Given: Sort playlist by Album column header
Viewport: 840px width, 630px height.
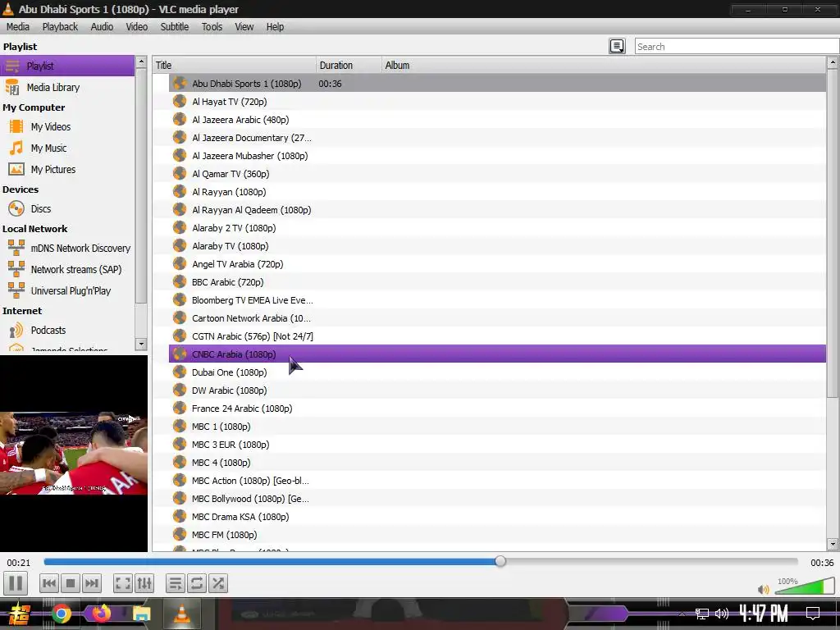Looking at the screenshot, I should click(604, 66).
